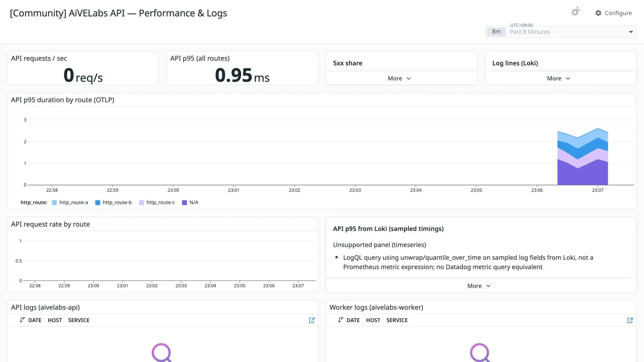644x362 pixels.
Task: Click API p95 duration by route title
Action: (x=63, y=100)
